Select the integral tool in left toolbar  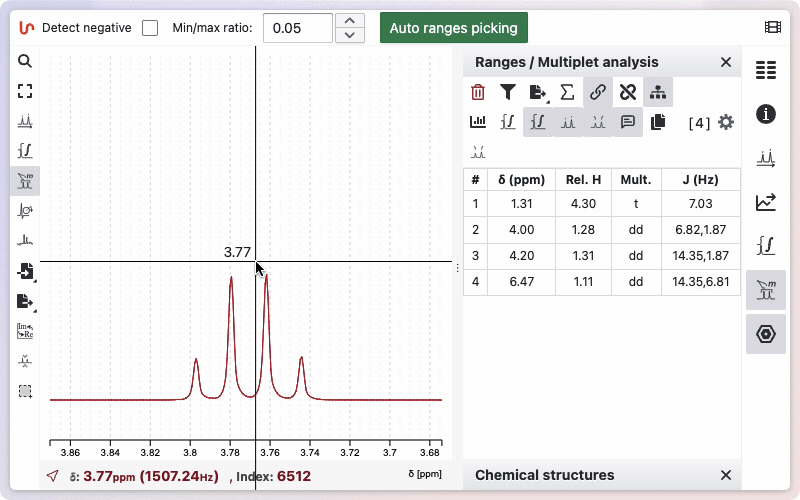click(x=25, y=151)
